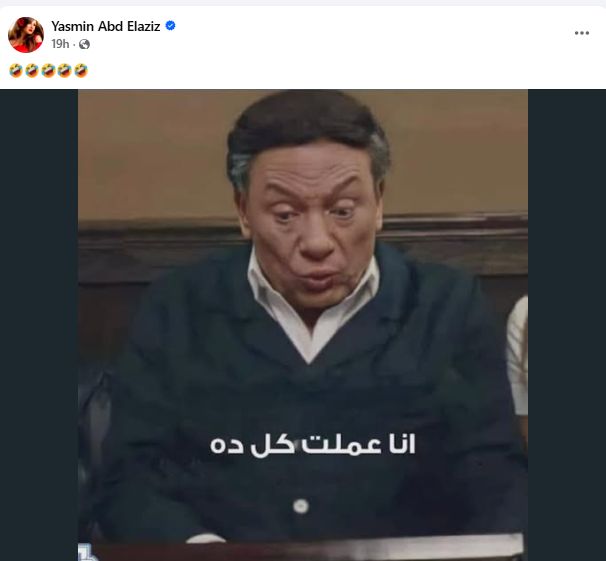Click the last laughing emoji in the caption
The width and height of the screenshot is (606, 561).
click(x=81, y=71)
